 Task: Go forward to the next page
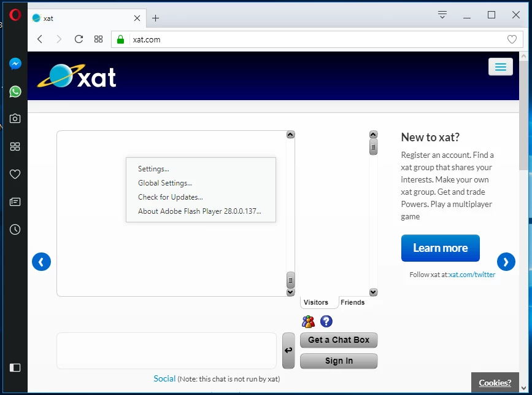[x=59, y=39]
